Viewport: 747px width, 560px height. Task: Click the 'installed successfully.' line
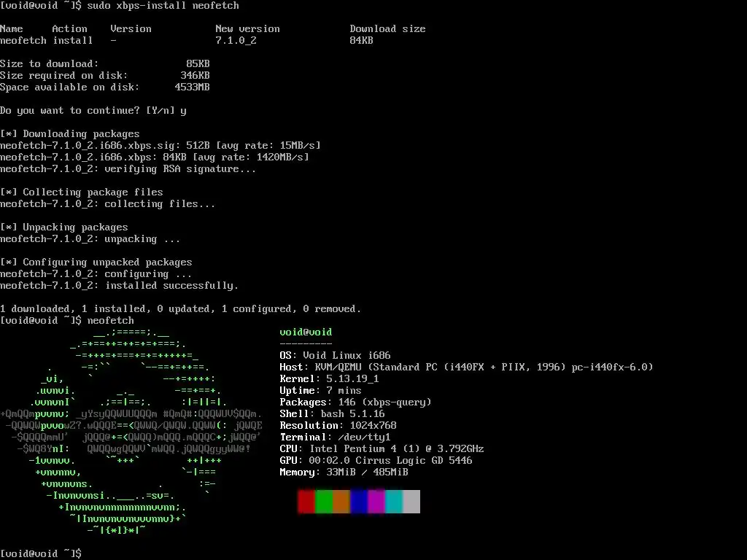tap(119, 285)
